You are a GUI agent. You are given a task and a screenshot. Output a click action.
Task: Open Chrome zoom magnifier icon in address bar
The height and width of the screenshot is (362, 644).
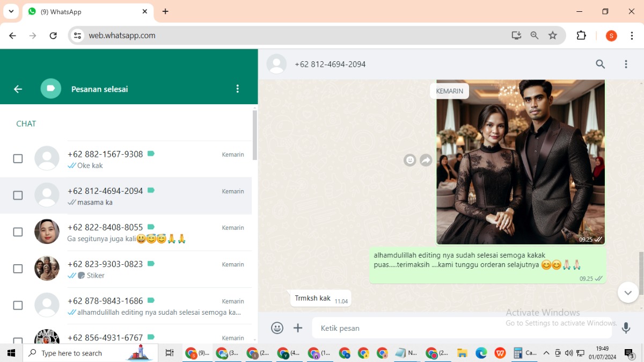[535, 35]
